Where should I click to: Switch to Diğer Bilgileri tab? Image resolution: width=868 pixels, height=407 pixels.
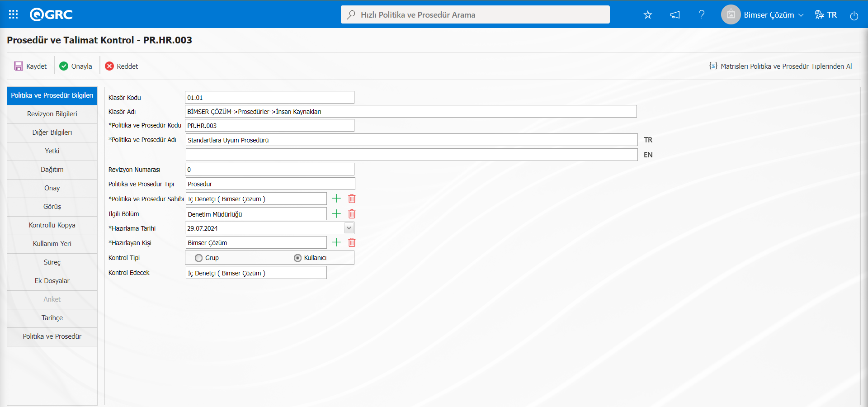click(x=52, y=133)
